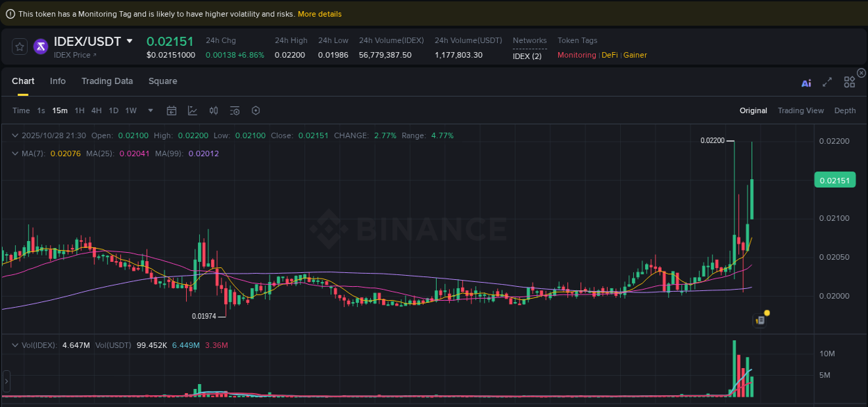Open the extra intervals dropdown arrow
868x407 pixels.
(x=150, y=110)
